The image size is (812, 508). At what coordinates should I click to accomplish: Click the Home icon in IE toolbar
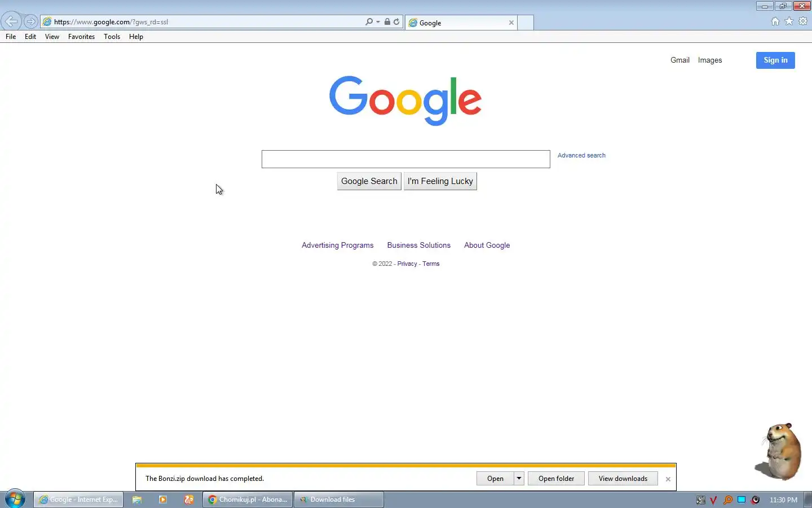coord(775,21)
